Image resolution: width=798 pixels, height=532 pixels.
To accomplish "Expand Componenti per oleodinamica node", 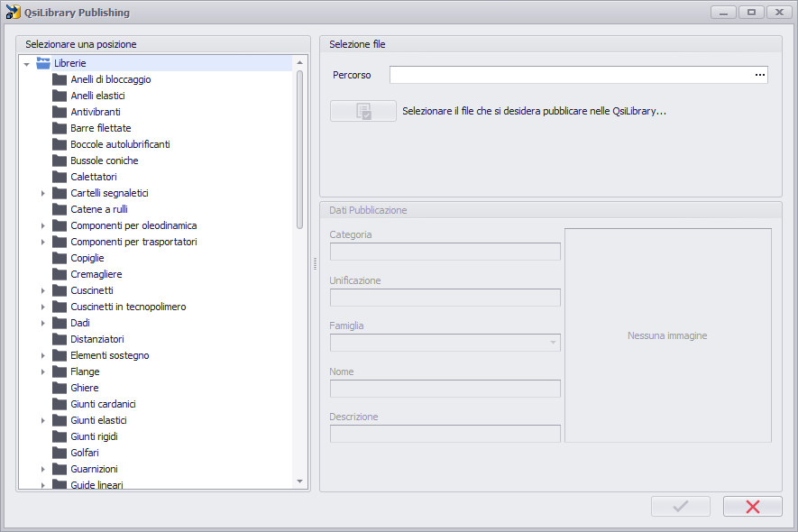I will [x=42, y=226].
